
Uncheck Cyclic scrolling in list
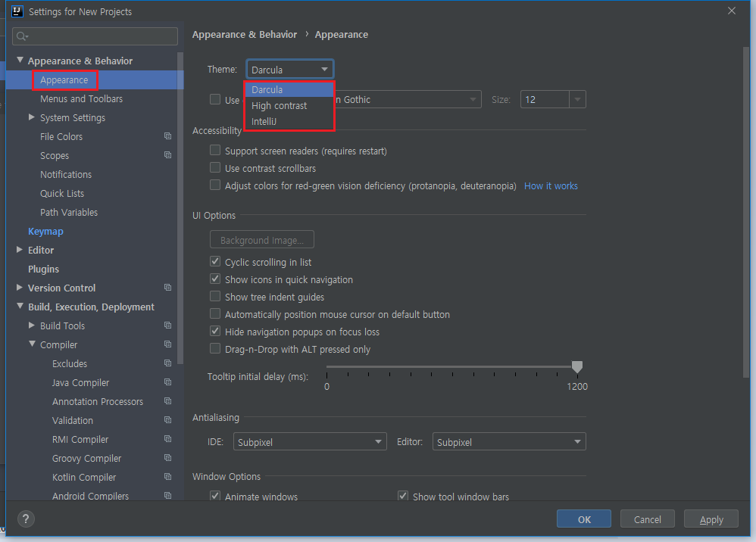click(x=215, y=262)
